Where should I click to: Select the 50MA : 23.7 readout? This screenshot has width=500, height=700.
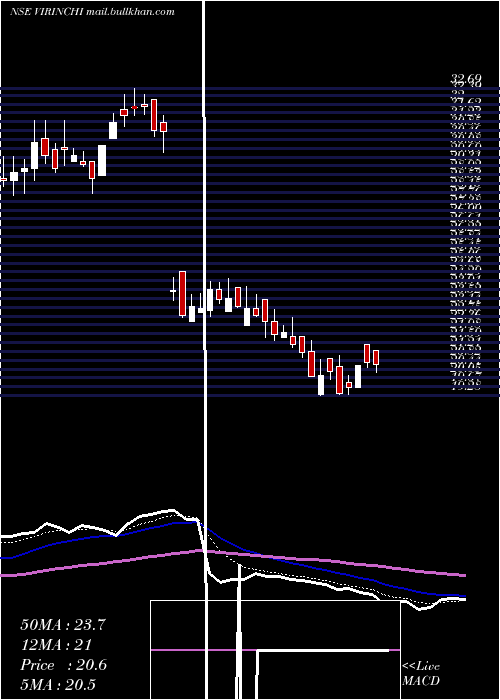pos(63,625)
